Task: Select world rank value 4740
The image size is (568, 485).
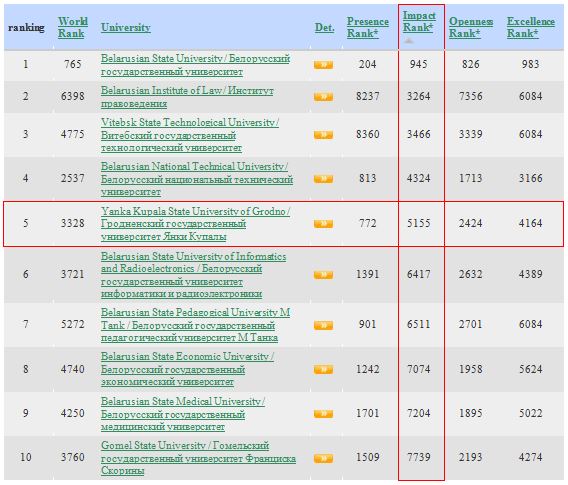Action: 73,369
